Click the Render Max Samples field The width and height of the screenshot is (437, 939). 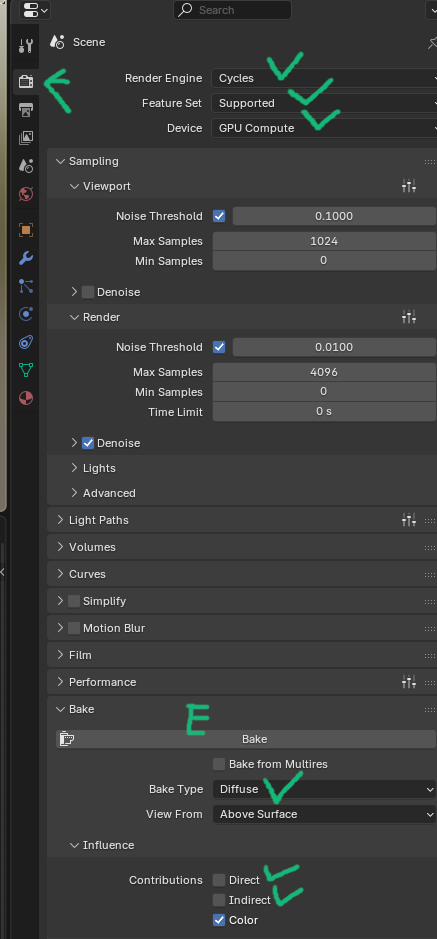(x=324, y=372)
